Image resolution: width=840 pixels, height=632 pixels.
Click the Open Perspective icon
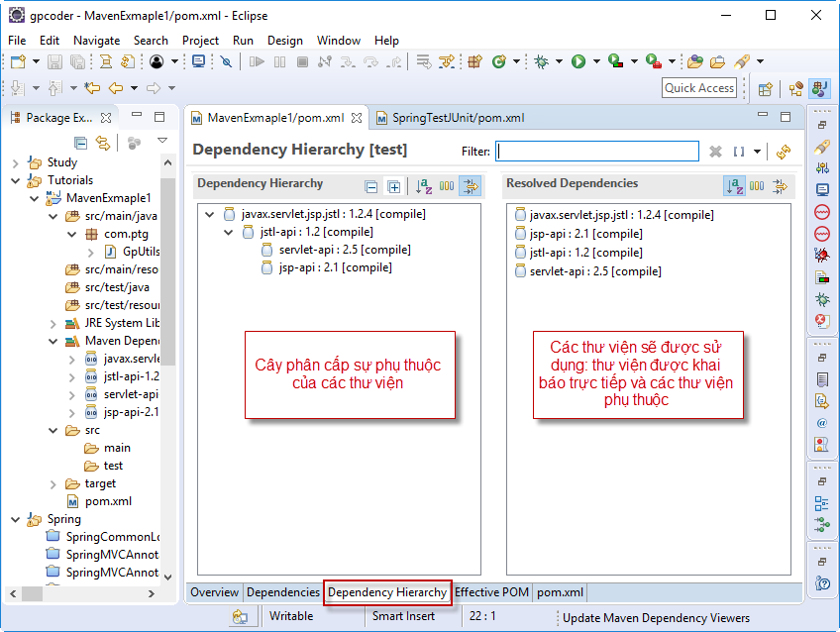pyautogui.click(x=765, y=88)
